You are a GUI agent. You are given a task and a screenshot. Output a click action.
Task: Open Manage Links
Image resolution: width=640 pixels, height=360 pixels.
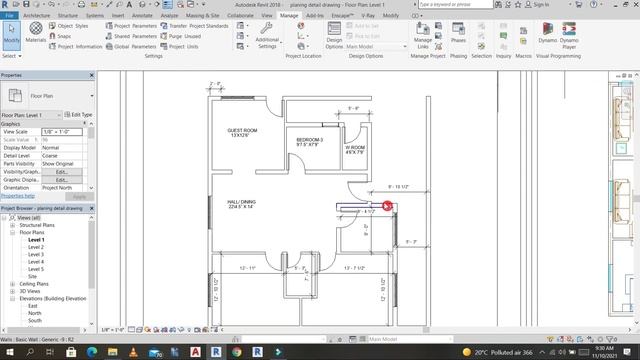point(422,36)
